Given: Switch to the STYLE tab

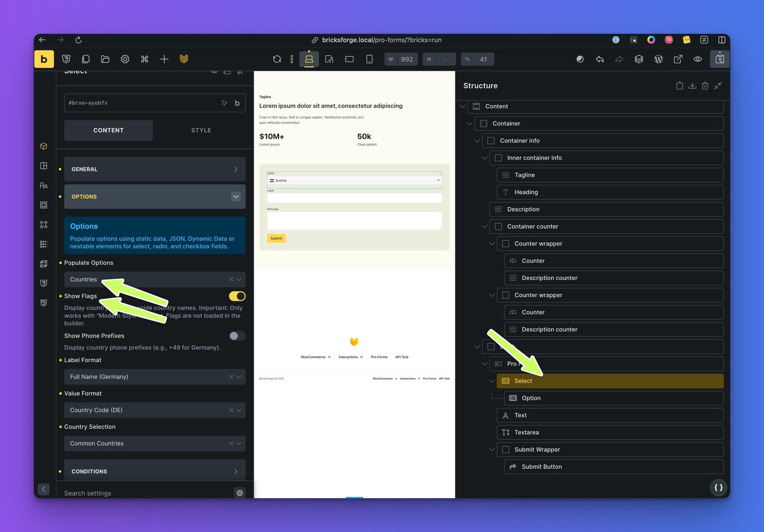Looking at the screenshot, I should (201, 130).
